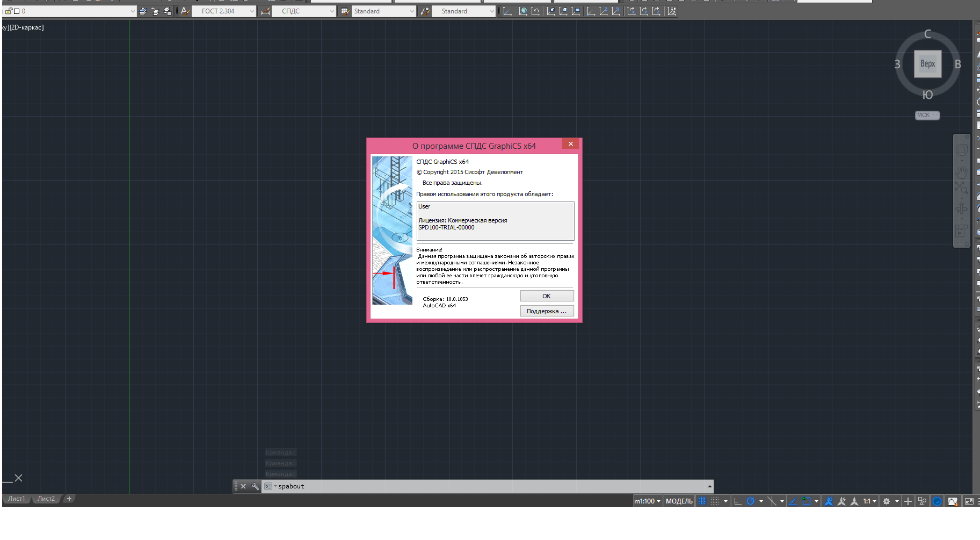Toggle annotation visibility icon
Screen dimensions: 980x540
[829, 501]
